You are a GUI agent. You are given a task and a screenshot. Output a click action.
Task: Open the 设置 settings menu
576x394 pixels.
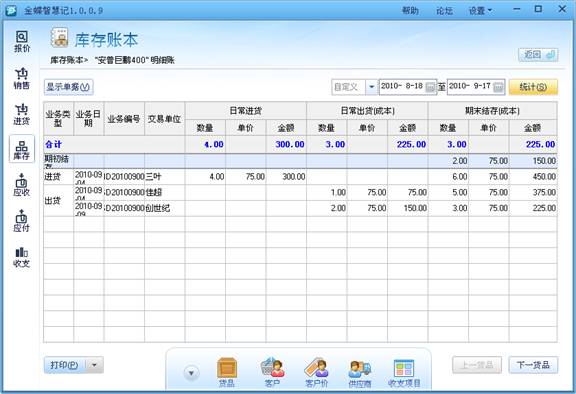(480, 11)
